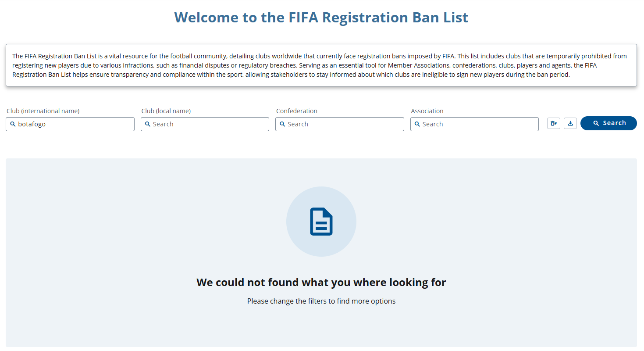Click the FIFA Registration Ban List description paragraph
The width and height of the screenshot is (644, 351).
[x=321, y=65]
